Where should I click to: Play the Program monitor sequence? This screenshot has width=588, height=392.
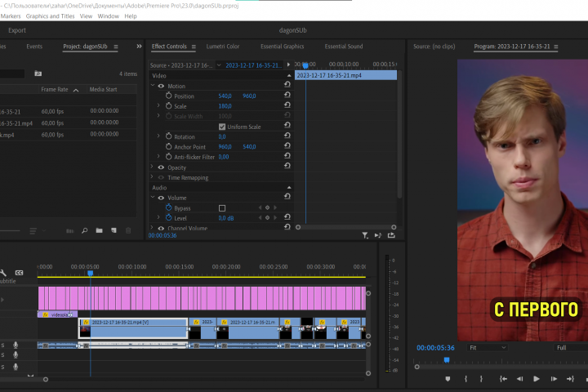[x=537, y=379]
